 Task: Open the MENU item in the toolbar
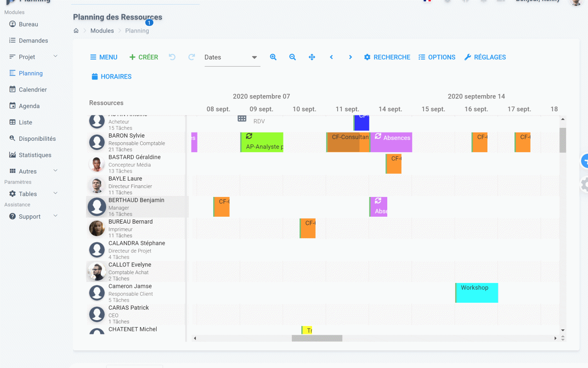click(103, 57)
